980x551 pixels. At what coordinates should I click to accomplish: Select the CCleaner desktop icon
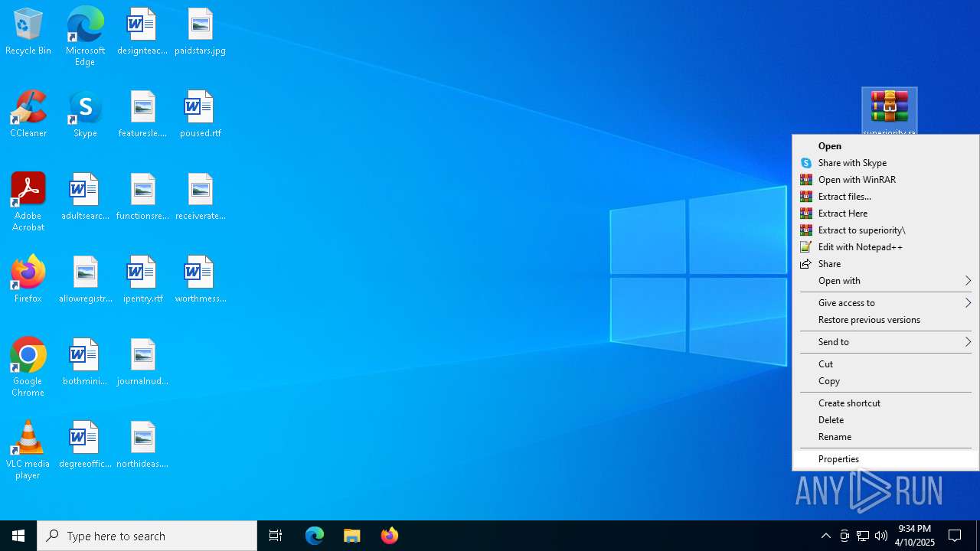[x=28, y=115]
